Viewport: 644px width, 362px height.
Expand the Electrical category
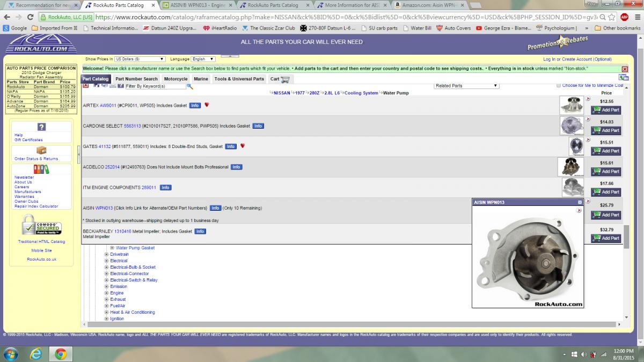(x=107, y=261)
